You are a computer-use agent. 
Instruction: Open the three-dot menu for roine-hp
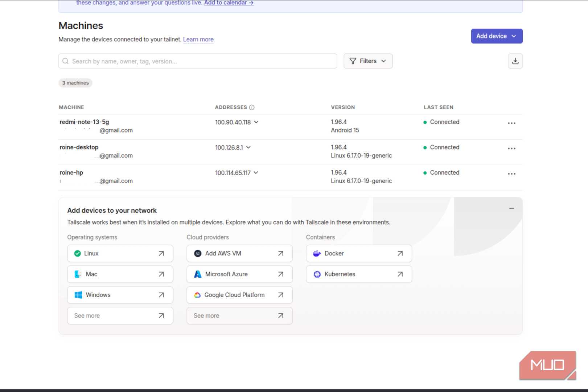511,174
